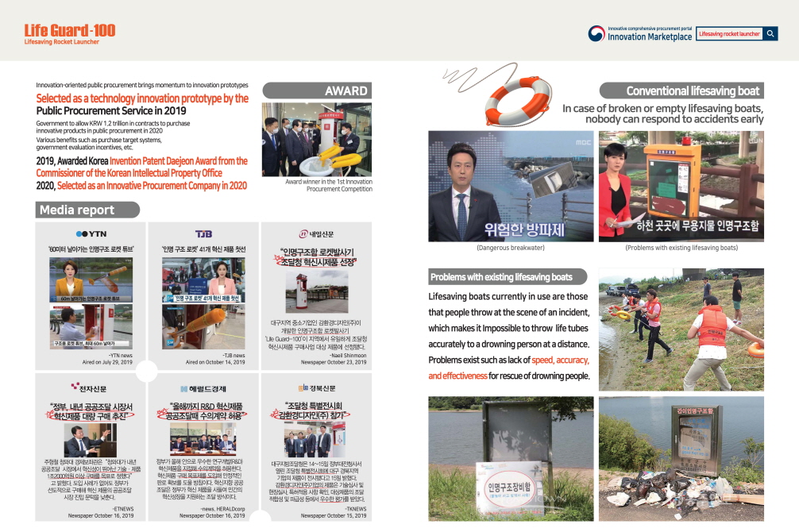The height and width of the screenshot is (532, 799).
Task: Open the 경북신문 group photo
Action: pos(315,440)
